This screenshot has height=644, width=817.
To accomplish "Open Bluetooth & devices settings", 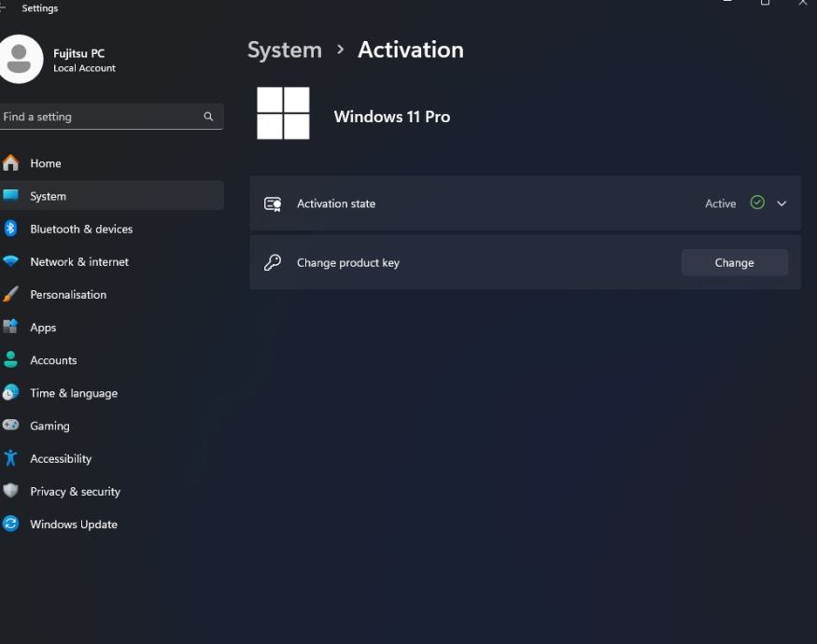I will 111,229.
